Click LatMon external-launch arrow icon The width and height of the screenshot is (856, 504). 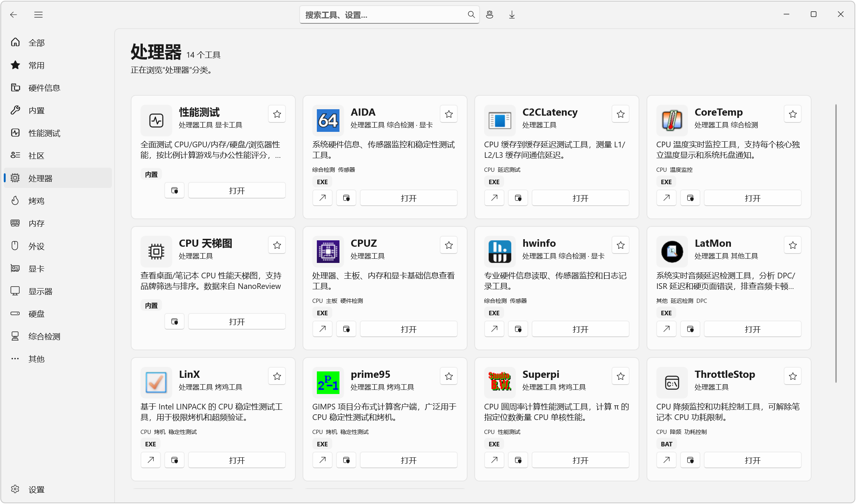coord(666,329)
